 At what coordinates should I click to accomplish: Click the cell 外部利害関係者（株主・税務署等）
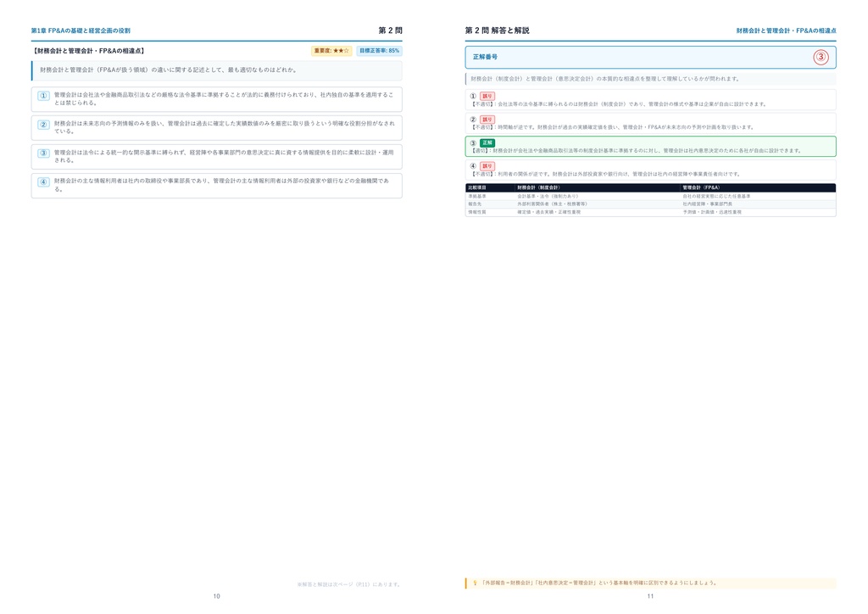553,204
